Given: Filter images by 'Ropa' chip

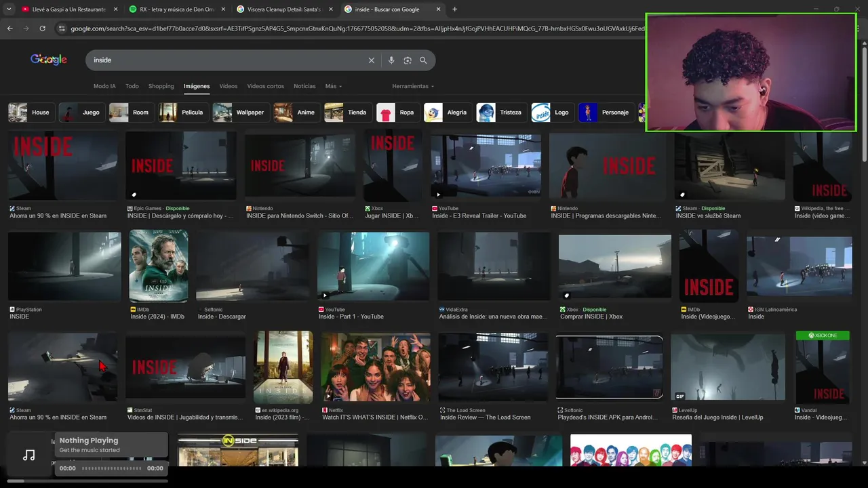Looking at the screenshot, I should [397, 113].
